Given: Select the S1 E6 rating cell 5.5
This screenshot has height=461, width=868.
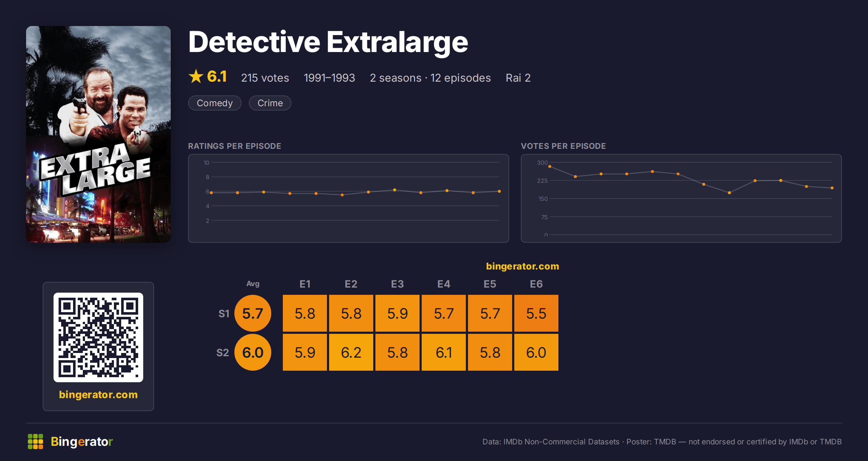Looking at the screenshot, I should click(536, 313).
